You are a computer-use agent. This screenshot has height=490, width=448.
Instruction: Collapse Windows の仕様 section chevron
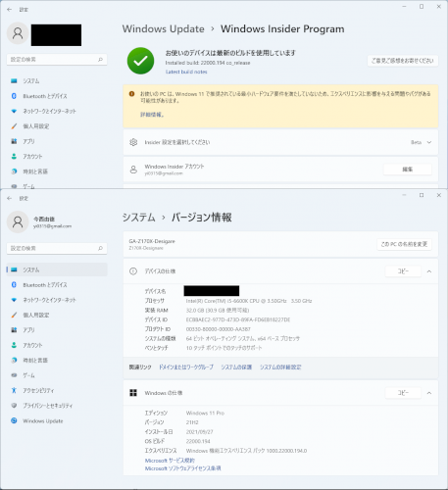pyautogui.click(x=429, y=393)
